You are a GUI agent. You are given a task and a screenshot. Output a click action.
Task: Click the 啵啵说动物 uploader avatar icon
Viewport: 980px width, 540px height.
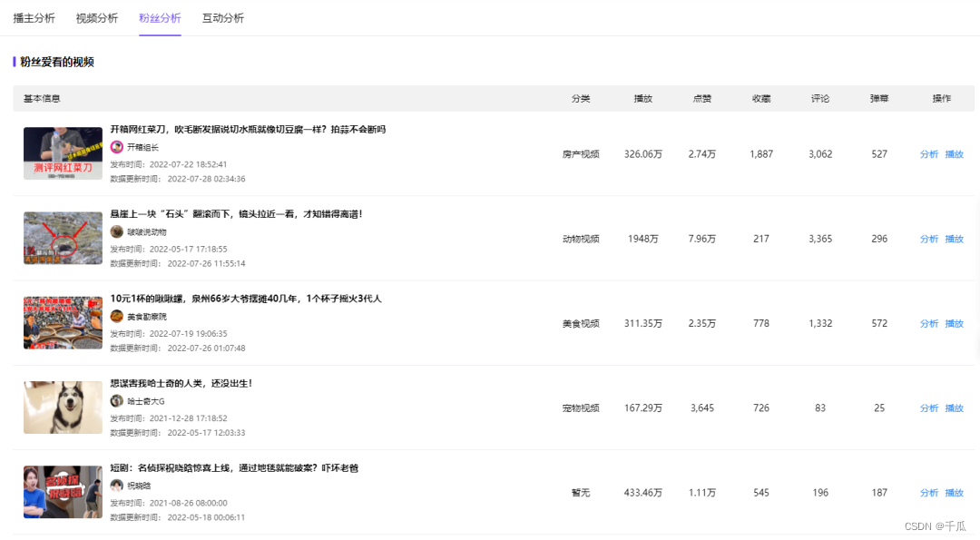(116, 231)
